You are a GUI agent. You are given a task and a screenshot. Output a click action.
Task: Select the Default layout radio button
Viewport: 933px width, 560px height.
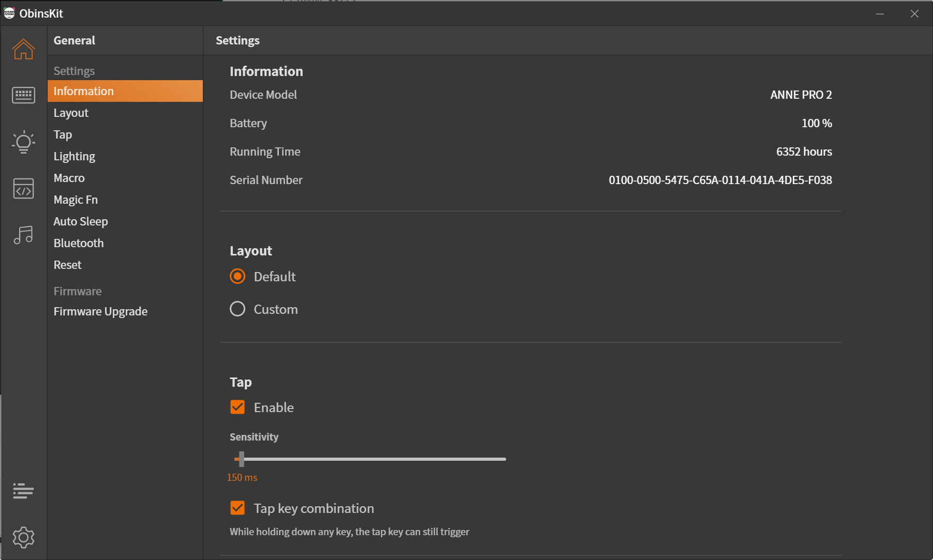coord(238,277)
